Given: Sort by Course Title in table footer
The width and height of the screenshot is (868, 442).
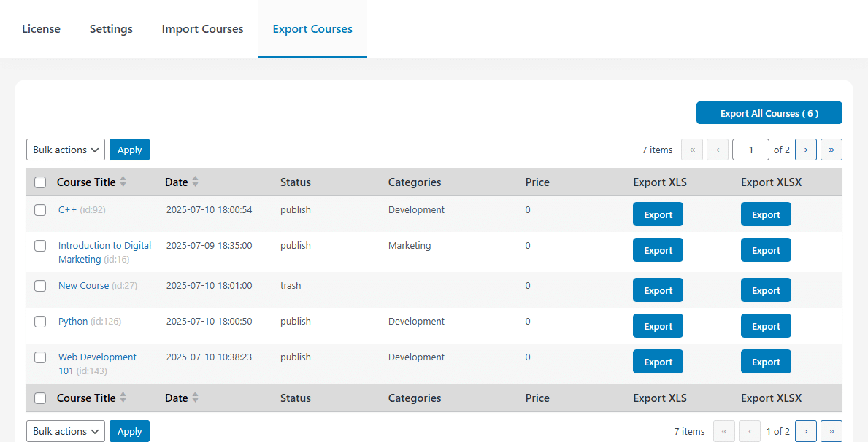Looking at the screenshot, I should click(123, 398).
